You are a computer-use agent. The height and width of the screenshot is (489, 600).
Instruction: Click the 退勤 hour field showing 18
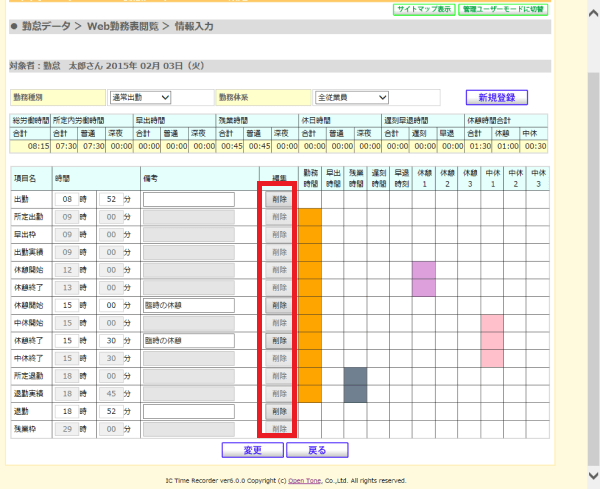tap(67, 411)
